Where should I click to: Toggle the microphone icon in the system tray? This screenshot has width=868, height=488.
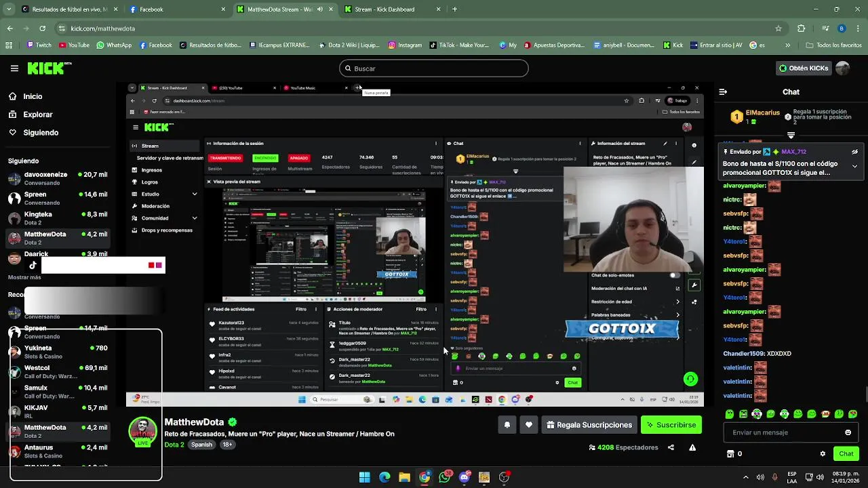[x=775, y=477]
